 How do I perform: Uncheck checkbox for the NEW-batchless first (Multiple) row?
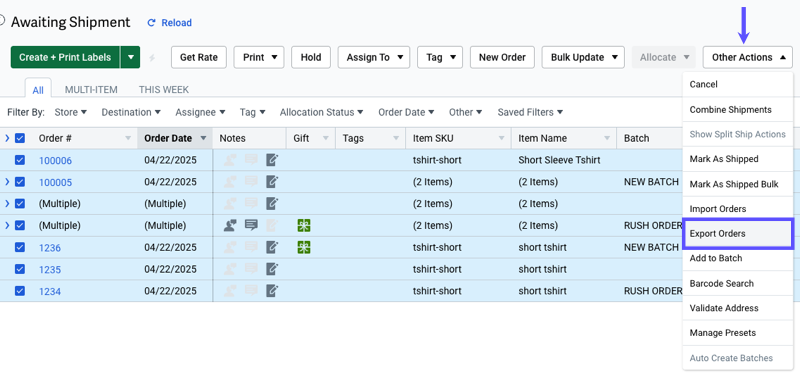pyautogui.click(x=20, y=204)
